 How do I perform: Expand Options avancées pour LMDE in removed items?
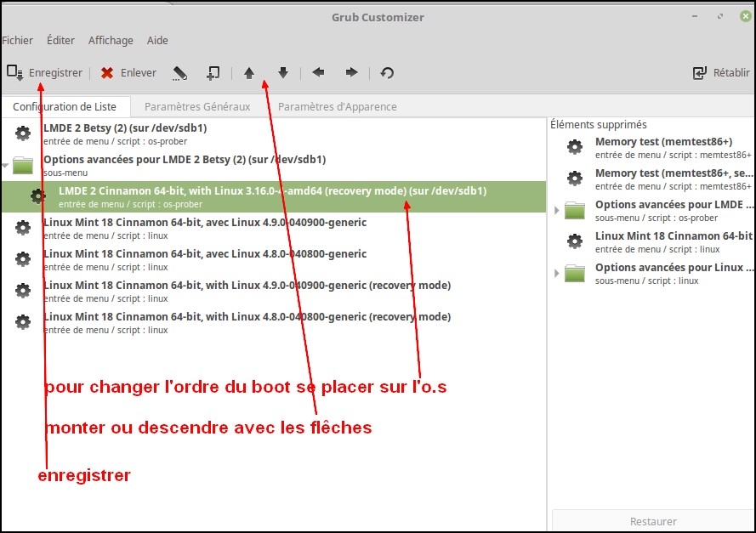pos(557,210)
